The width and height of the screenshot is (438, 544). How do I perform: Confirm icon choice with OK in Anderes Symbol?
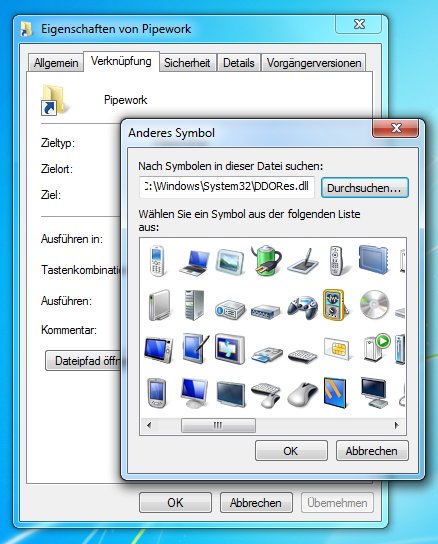(291, 451)
